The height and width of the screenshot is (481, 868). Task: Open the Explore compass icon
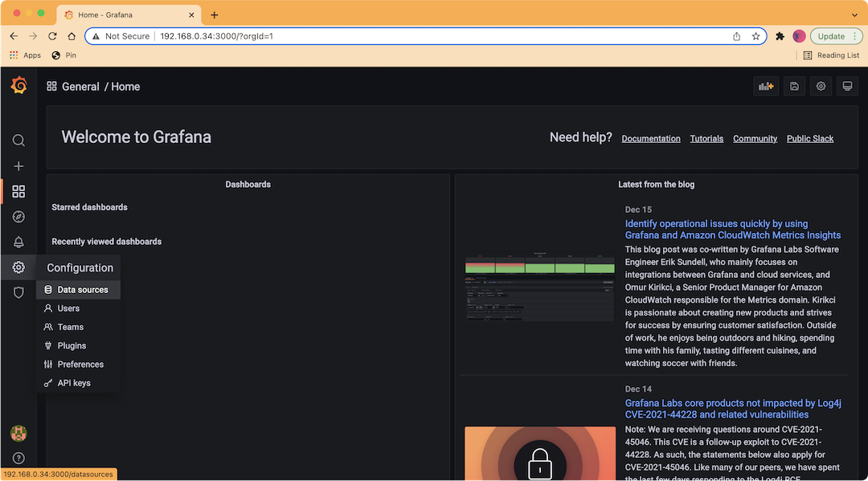(x=18, y=217)
